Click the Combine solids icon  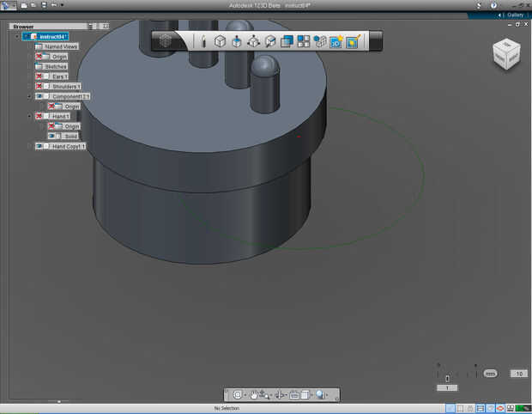click(x=287, y=40)
